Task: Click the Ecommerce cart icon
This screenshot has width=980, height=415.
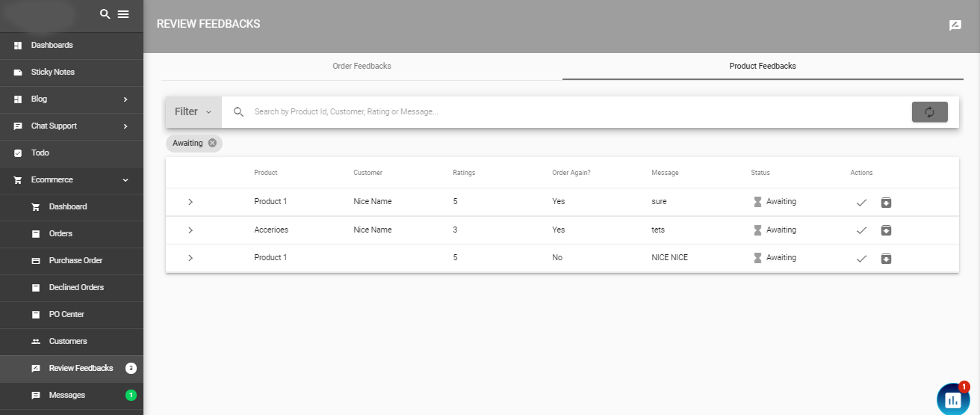Action: (18, 180)
